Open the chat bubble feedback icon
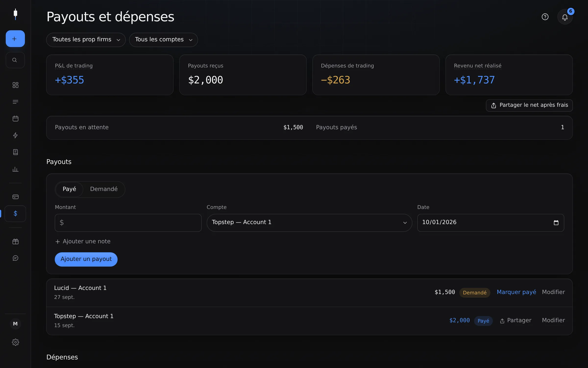The width and height of the screenshot is (588, 368). click(x=15, y=258)
